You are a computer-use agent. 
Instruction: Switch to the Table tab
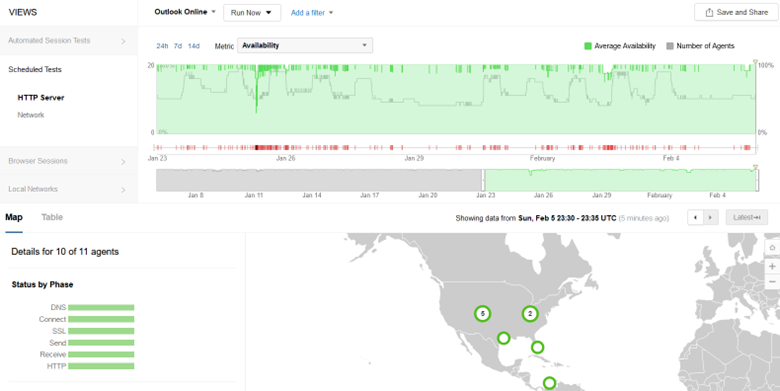pos(52,217)
